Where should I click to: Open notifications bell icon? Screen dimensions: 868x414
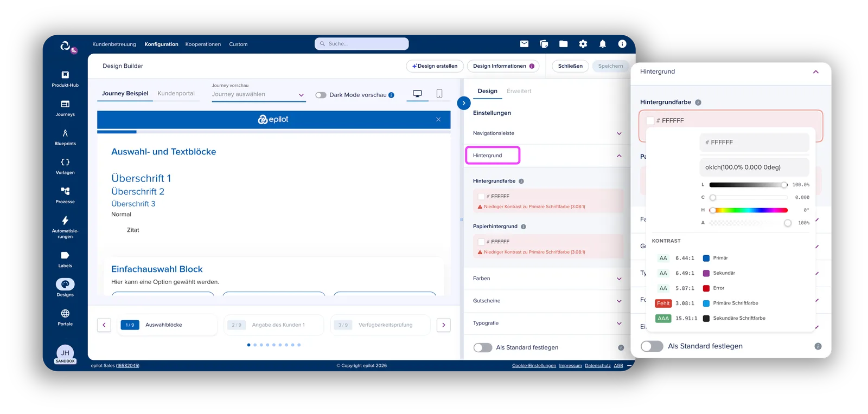(x=603, y=44)
